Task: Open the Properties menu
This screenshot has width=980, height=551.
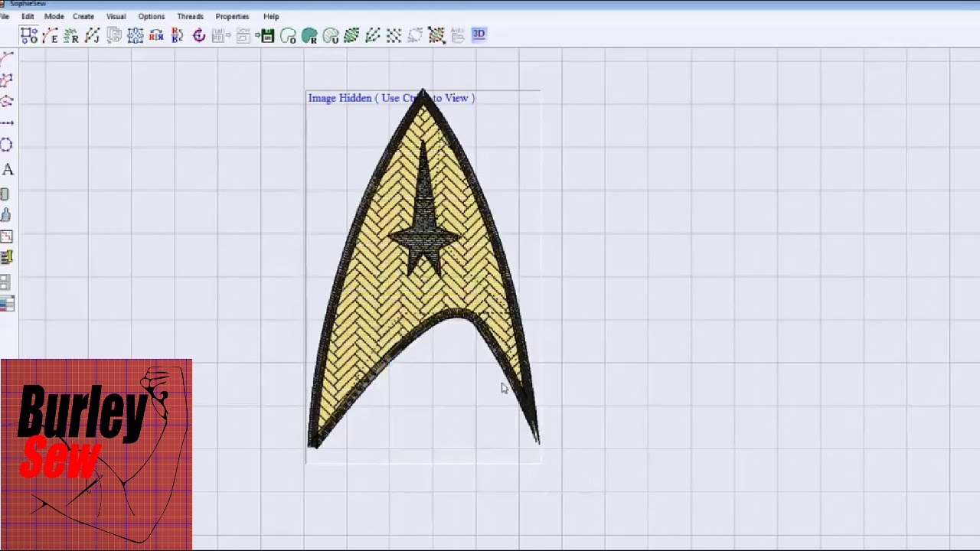Action: pyautogui.click(x=232, y=16)
